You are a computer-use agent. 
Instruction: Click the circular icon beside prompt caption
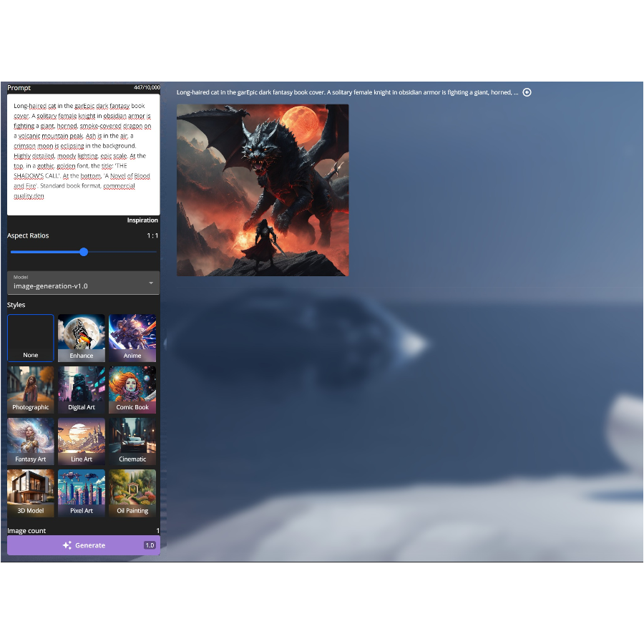pos(527,92)
